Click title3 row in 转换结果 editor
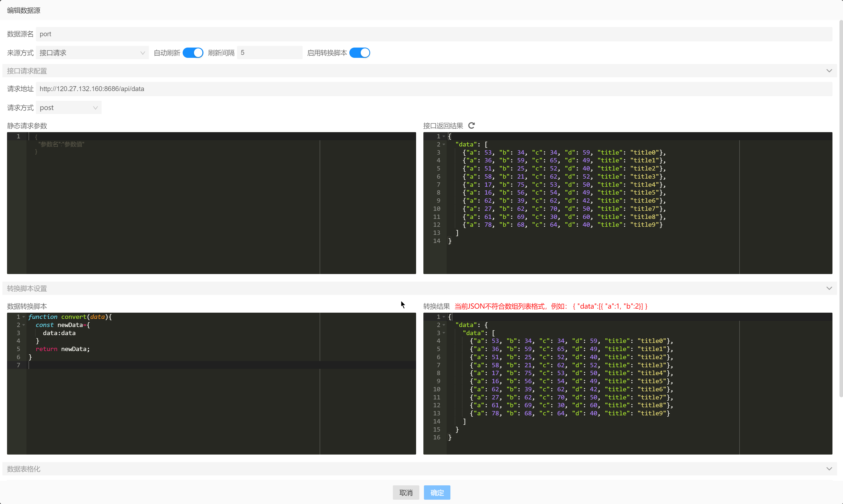843x504 pixels. point(571,365)
